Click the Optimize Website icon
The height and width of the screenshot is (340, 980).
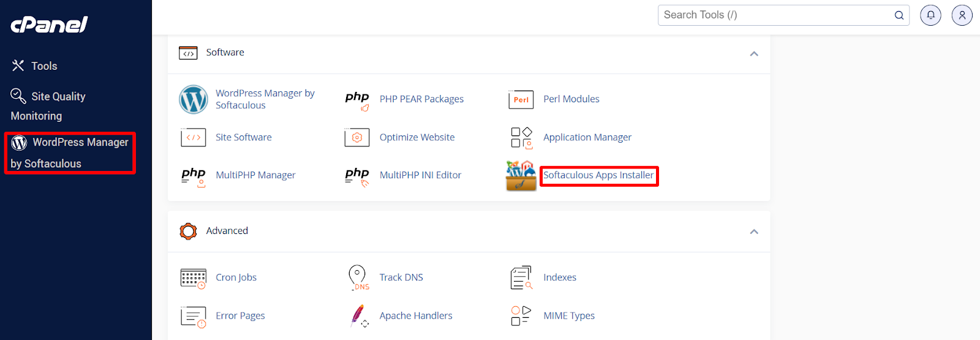357,138
